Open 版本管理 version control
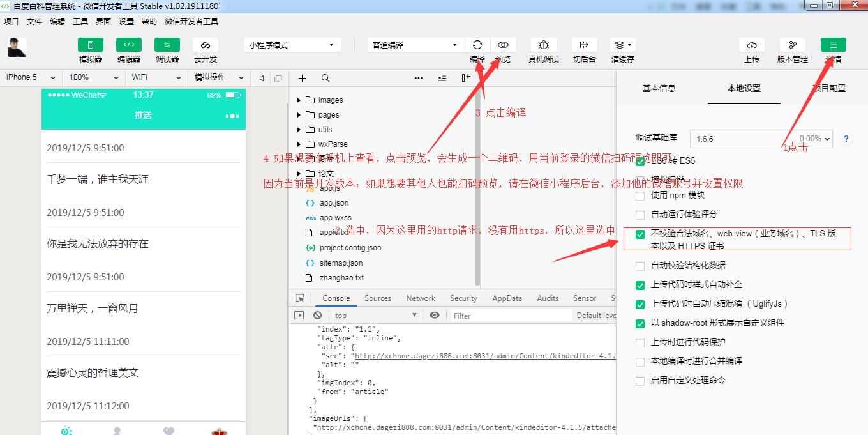 [793, 45]
